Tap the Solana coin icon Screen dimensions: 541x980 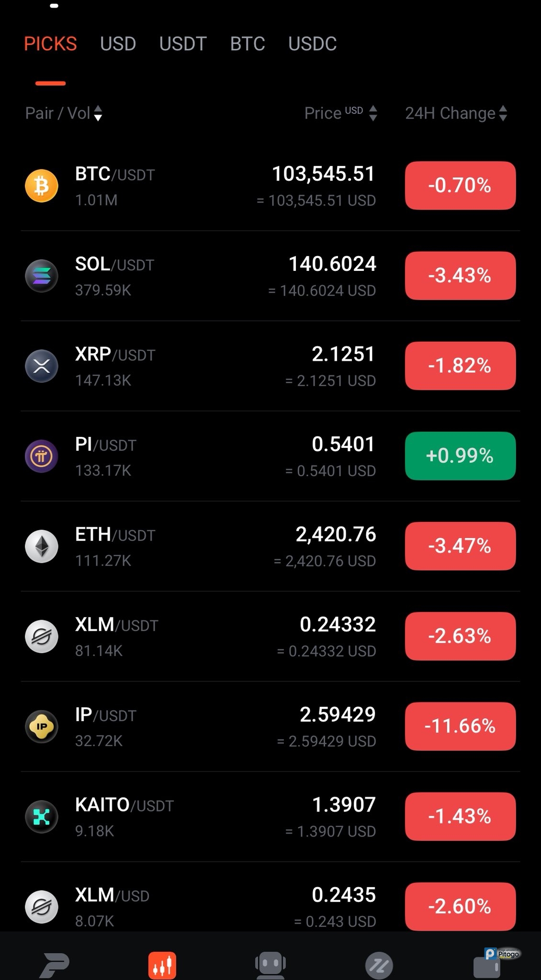(42, 276)
